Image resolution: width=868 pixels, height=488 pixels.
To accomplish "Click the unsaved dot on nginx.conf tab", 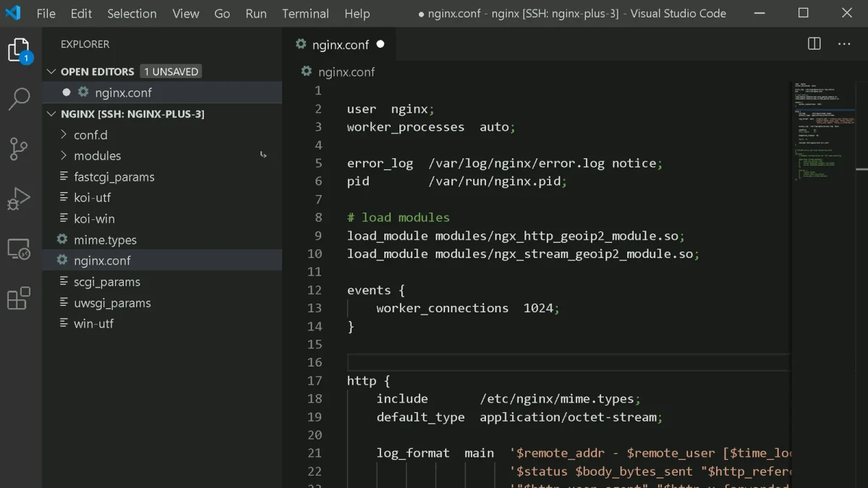I will (x=380, y=44).
